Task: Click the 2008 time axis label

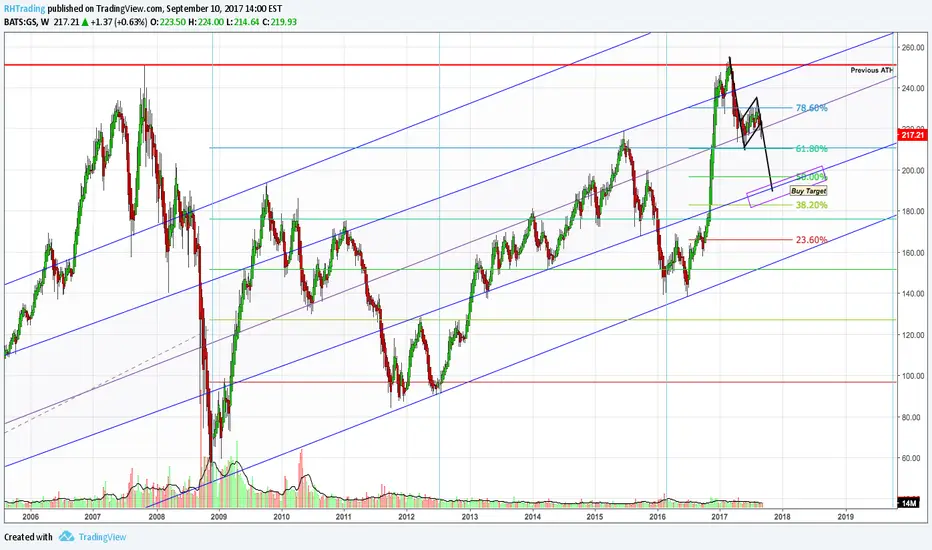Action: click(x=156, y=517)
